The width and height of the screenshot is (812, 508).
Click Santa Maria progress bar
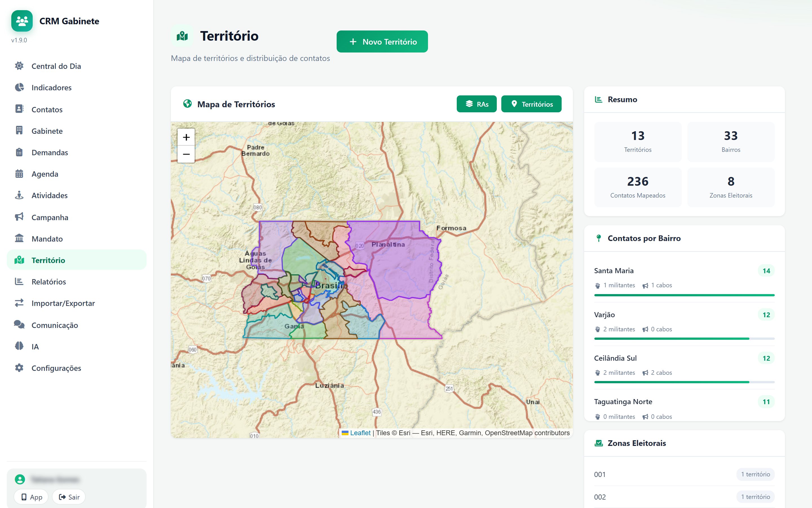coord(684,295)
